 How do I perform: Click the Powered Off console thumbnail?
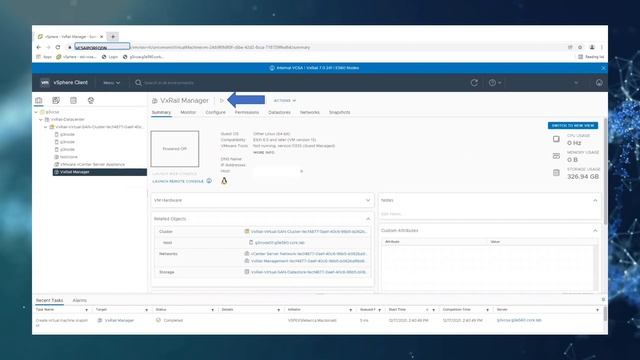(x=175, y=149)
